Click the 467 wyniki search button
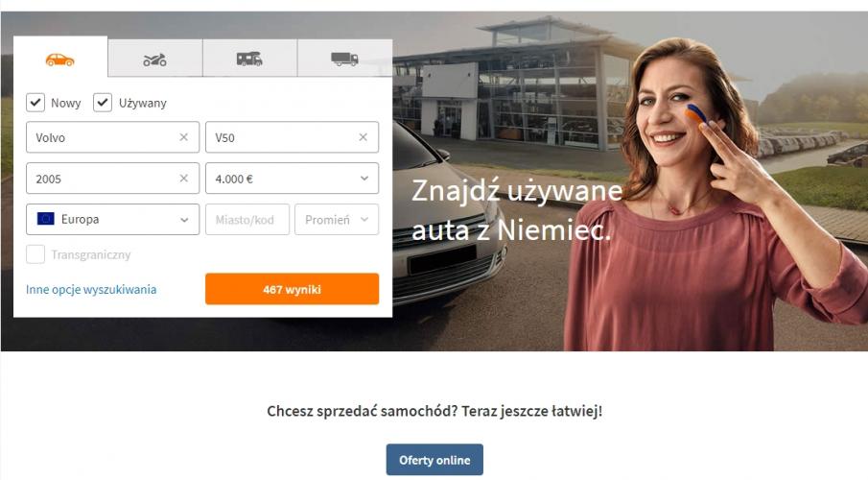The height and width of the screenshot is (480, 868). coord(292,289)
